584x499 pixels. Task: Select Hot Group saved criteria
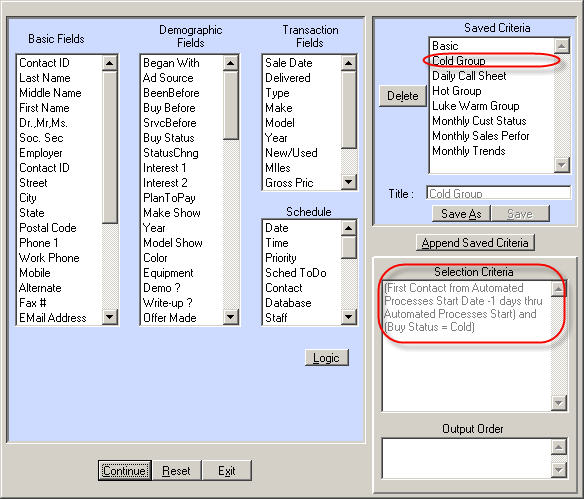point(456,91)
